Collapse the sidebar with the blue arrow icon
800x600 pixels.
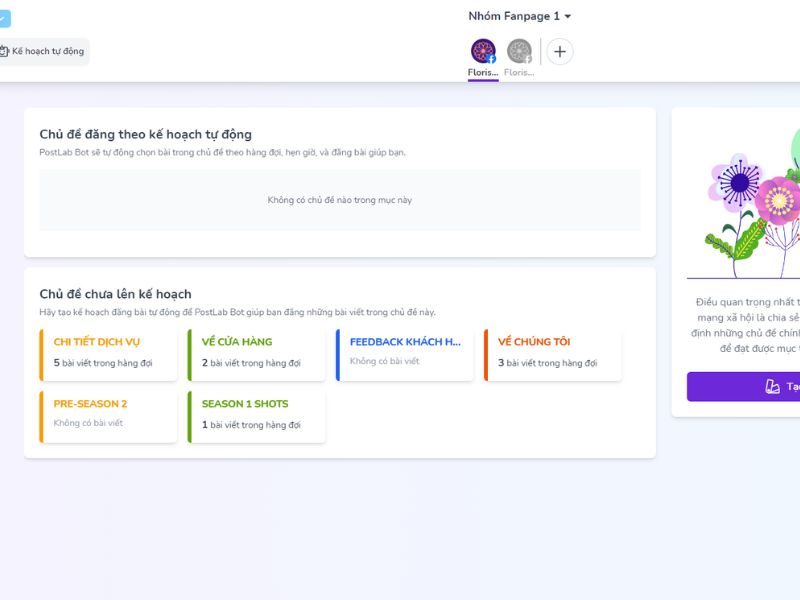tap(7, 18)
